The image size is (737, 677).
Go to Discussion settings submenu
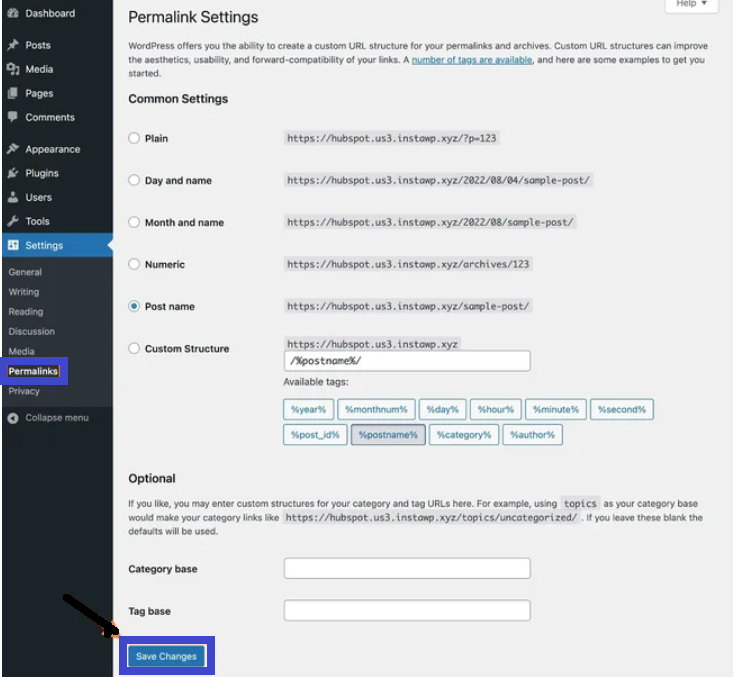coord(31,331)
